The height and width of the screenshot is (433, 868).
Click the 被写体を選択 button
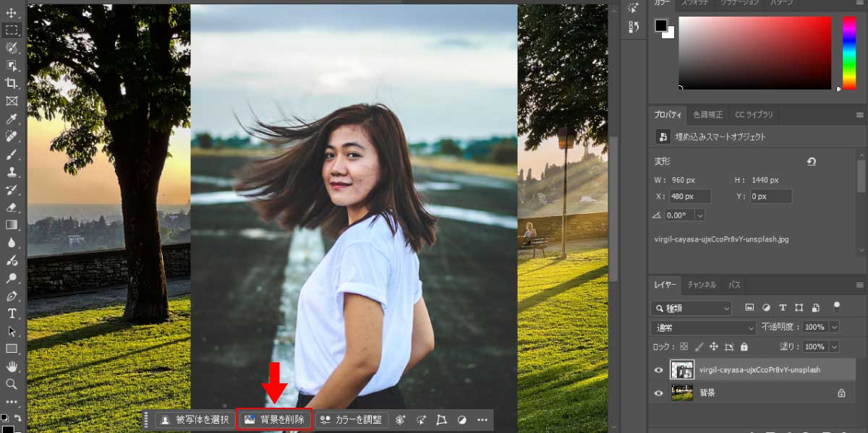[195, 419]
